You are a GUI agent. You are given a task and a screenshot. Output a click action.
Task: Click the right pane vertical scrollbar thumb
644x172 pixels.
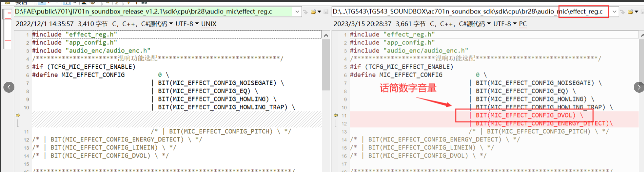click(x=642, y=62)
